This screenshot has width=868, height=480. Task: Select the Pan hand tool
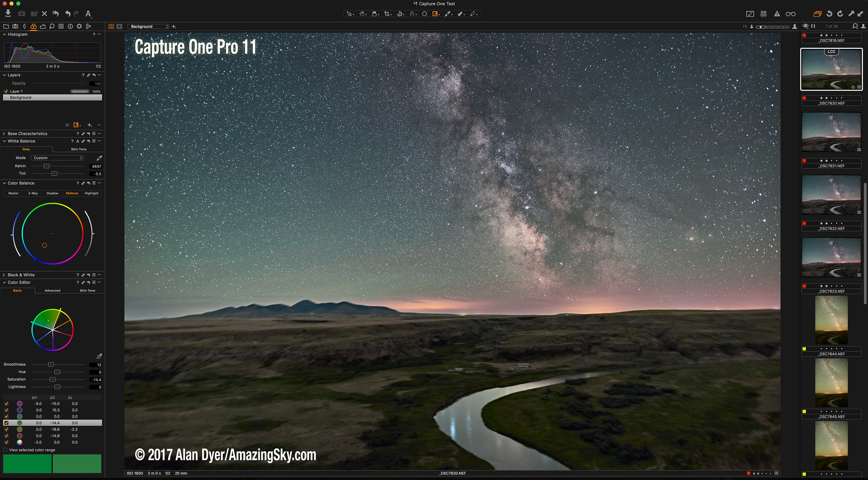click(x=362, y=14)
